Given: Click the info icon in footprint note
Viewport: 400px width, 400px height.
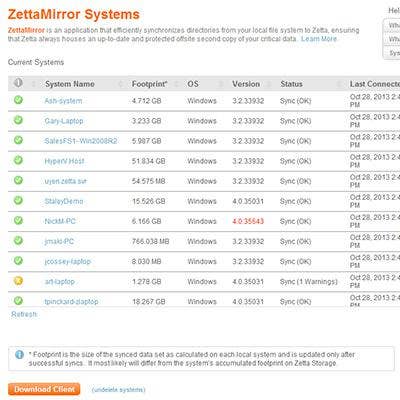Looking at the screenshot, I should click(19, 355).
